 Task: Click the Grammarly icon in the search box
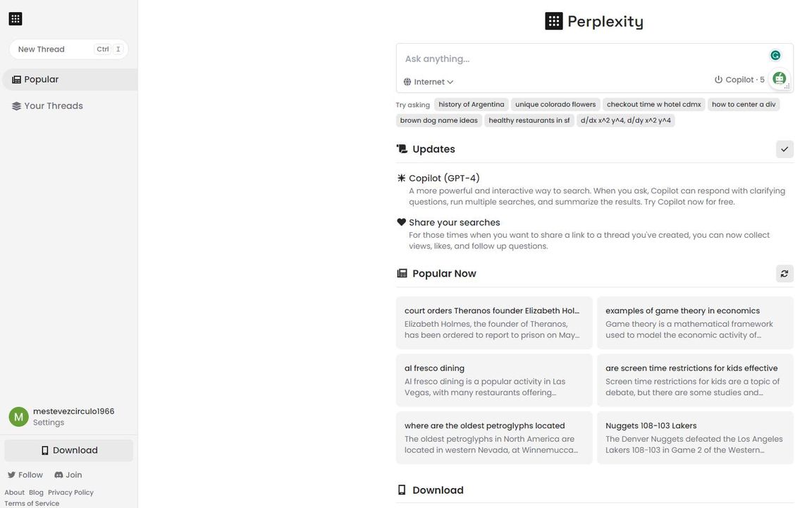pos(775,56)
